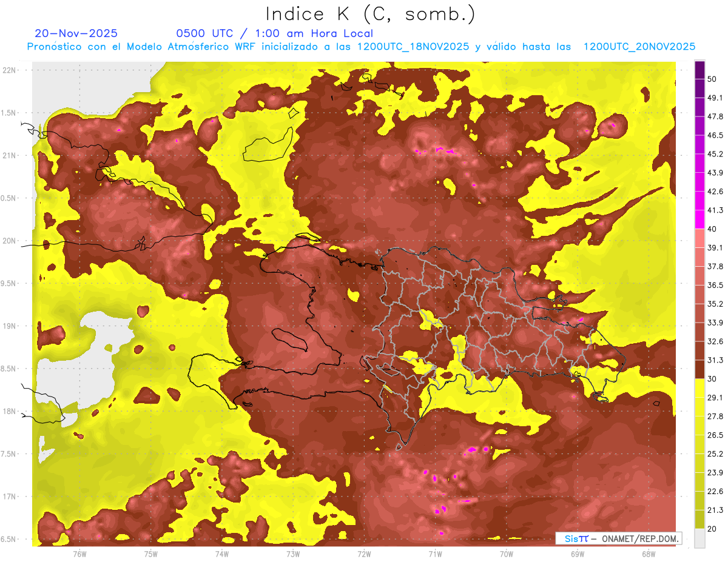Click the '73W' longitude label
Viewport: 728px width, 562px height.
coord(293,554)
